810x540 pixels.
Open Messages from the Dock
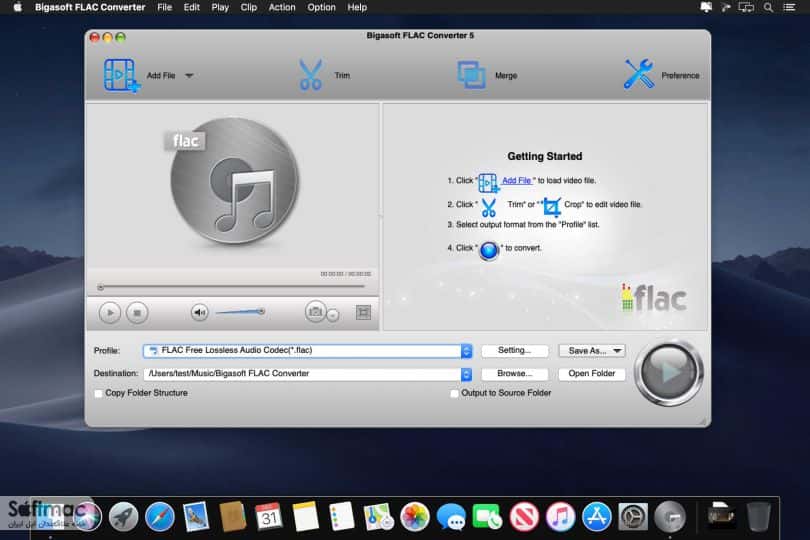click(451, 516)
